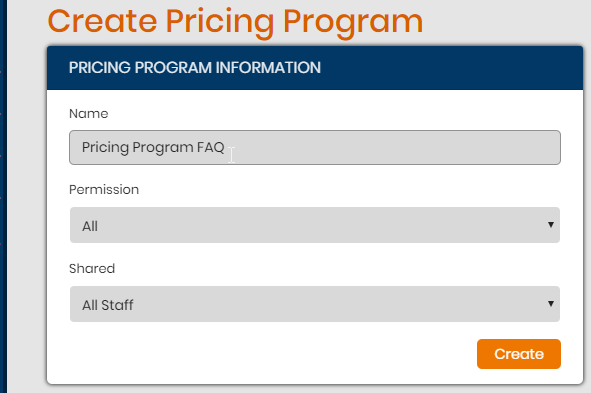The image size is (591, 393).
Task: Open the Shared dropdown
Action: click(315, 304)
